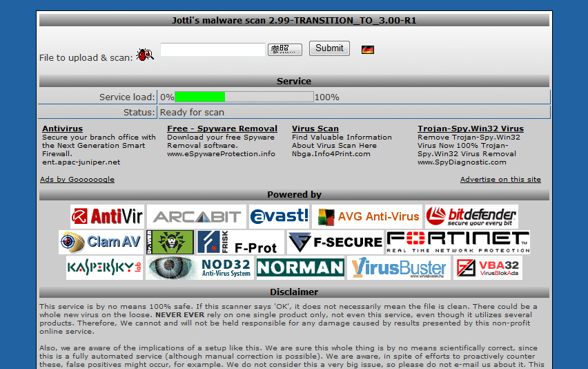Click the ClamAV logo
The width and height of the screenshot is (588, 369).
101,242
